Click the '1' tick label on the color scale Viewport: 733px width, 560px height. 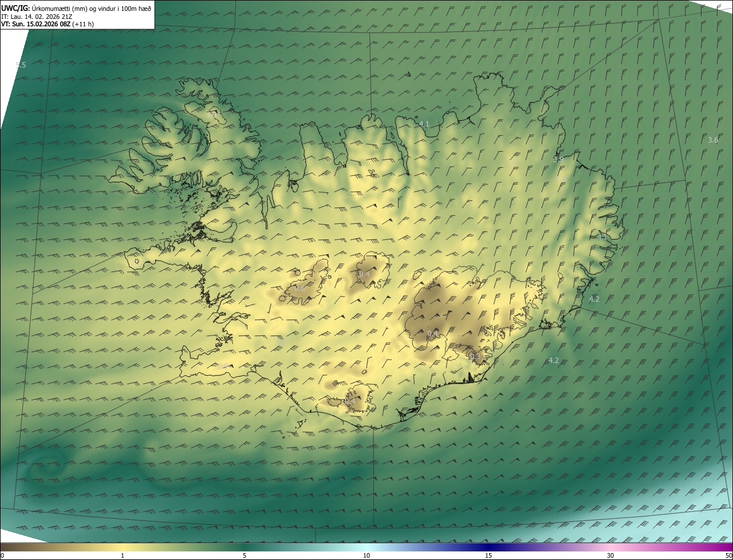pyautogui.click(x=123, y=556)
